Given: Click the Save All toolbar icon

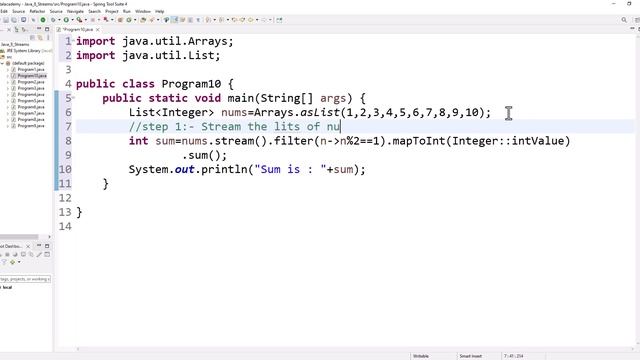Looking at the screenshot, I should coord(13,20).
